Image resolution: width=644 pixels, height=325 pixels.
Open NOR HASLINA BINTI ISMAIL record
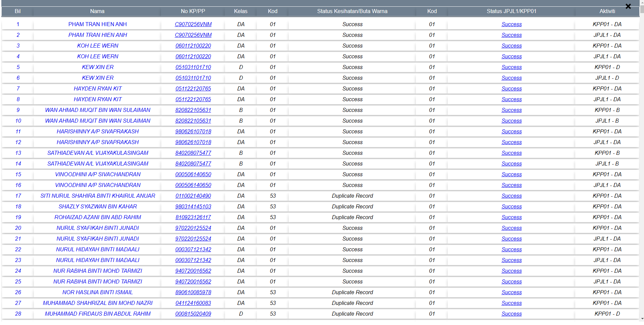tap(98, 292)
